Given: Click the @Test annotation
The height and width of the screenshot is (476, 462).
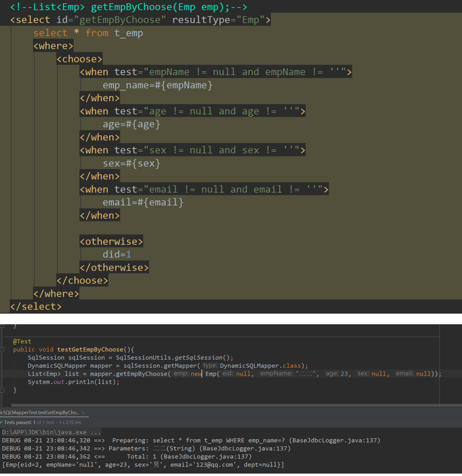Looking at the screenshot, I should (x=22, y=342).
